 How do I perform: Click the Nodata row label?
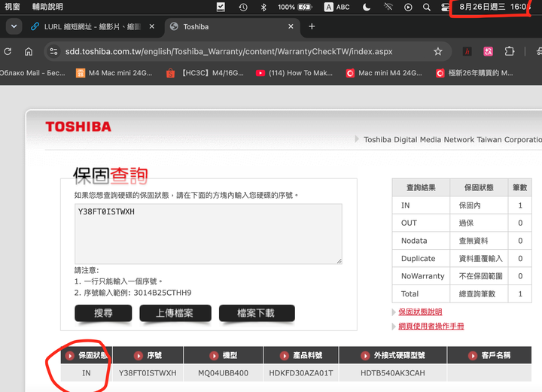pyautogui.click(x=414, y=241)
